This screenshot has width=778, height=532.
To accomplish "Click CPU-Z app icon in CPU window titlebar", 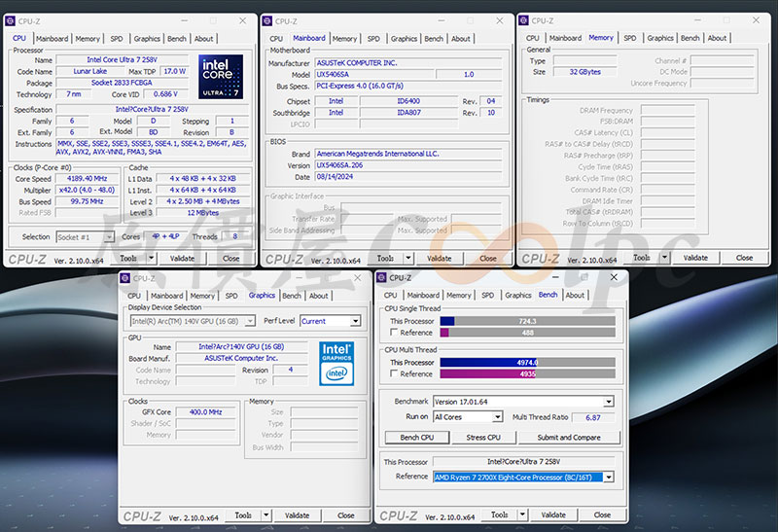I will click(11, 21).
